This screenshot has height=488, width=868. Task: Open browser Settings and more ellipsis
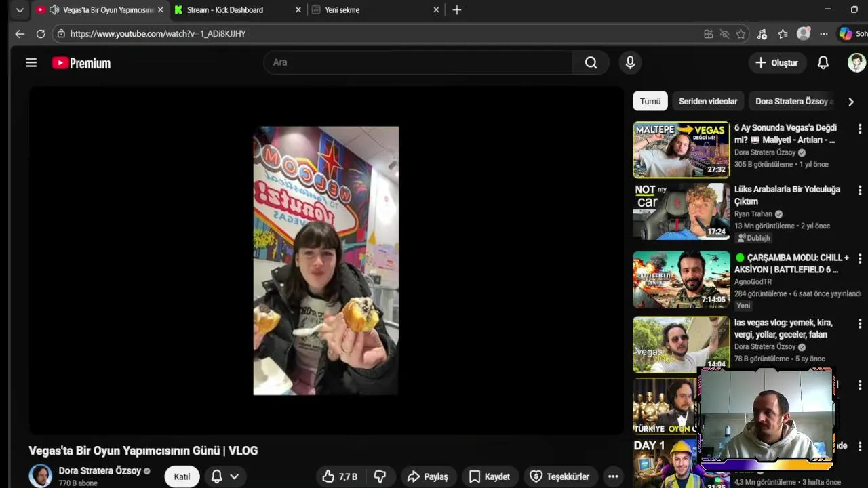coord(824,34)
